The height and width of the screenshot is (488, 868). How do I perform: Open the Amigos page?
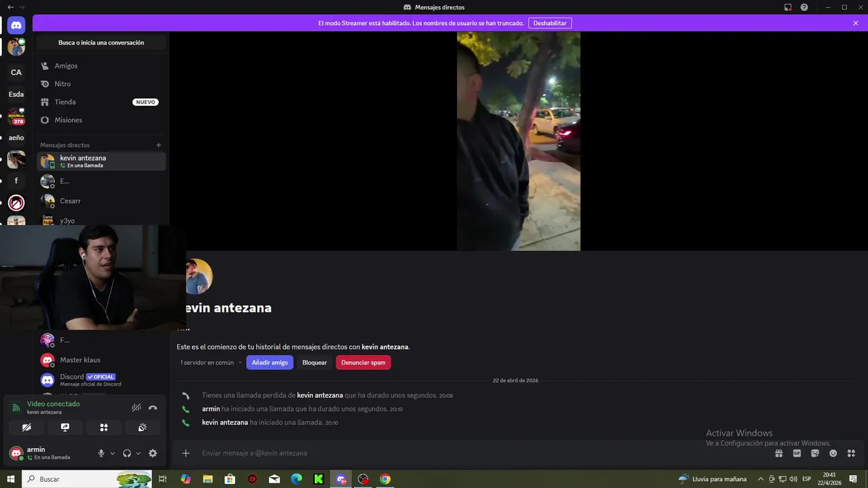pyautogui.click(x=101, y=66)
